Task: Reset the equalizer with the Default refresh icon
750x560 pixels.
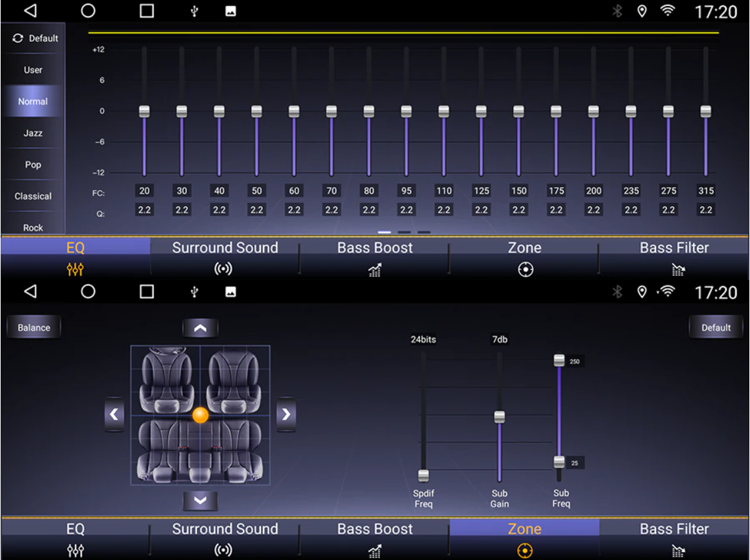Action: pyautogui.click(x=18, y=39)
